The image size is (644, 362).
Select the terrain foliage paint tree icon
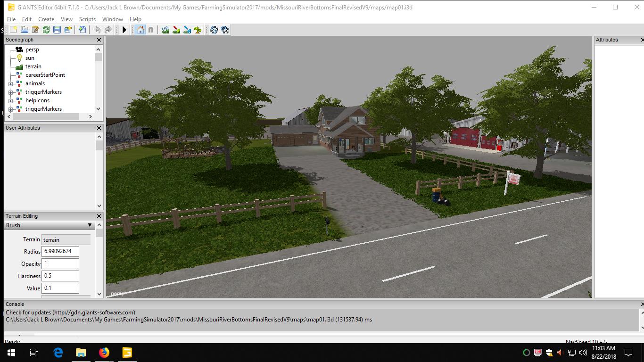pyautogui.click(x=198, y=30)
